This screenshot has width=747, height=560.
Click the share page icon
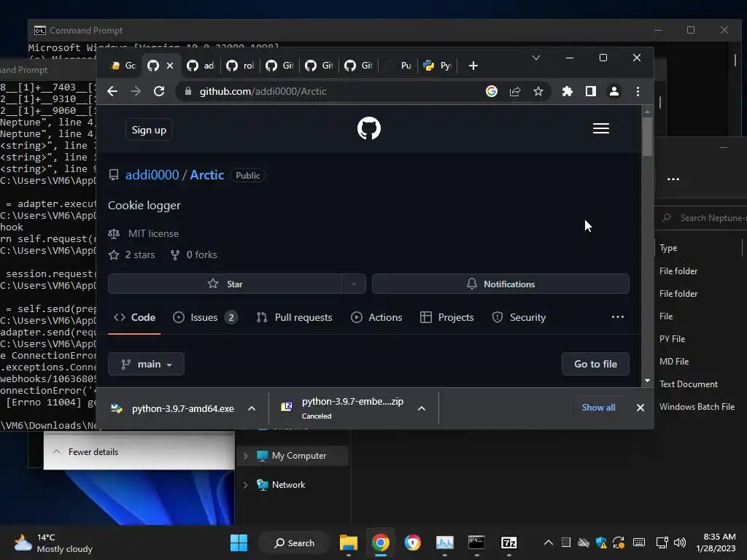515,91
